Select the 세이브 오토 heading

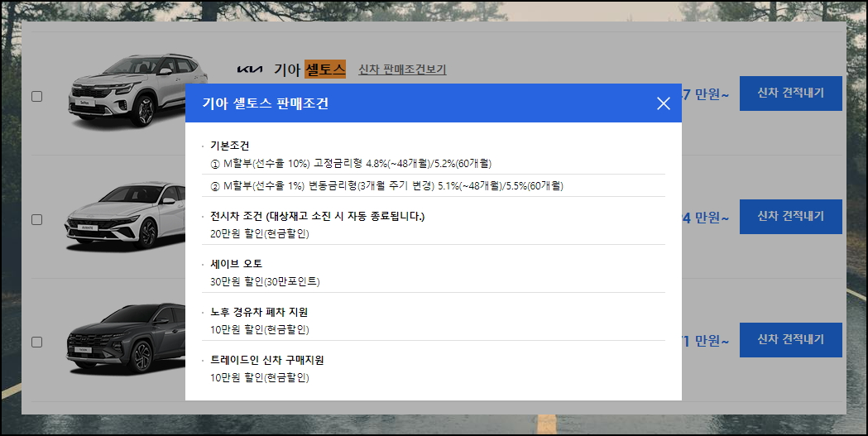tap(237, 264)
